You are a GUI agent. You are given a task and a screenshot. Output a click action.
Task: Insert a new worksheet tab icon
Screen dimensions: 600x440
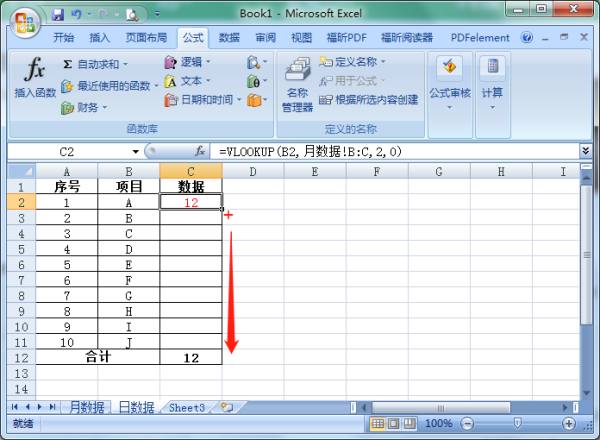click(227, 407)
